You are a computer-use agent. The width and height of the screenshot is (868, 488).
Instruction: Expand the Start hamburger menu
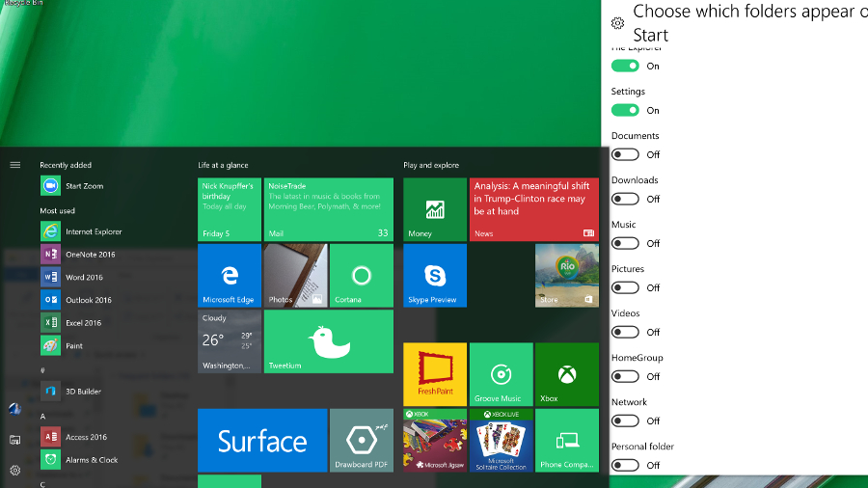(x=14, y=165)
